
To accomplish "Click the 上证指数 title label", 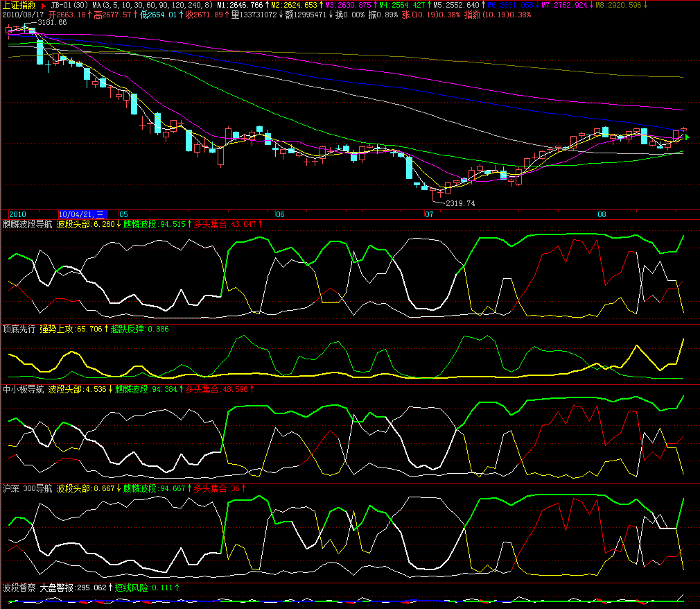I will pyautogui.click(x=19, y=5).
